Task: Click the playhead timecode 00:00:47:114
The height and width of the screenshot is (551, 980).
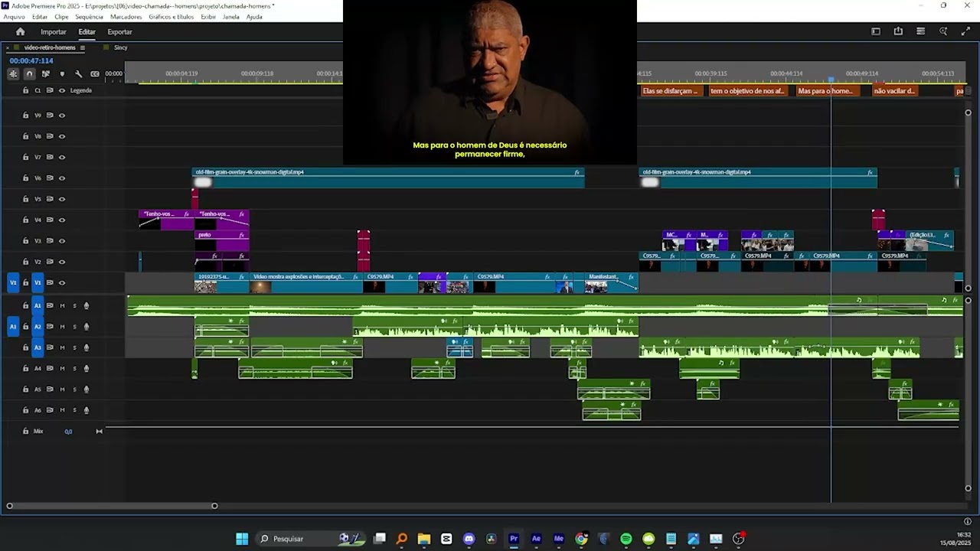Action: point(31,60)
